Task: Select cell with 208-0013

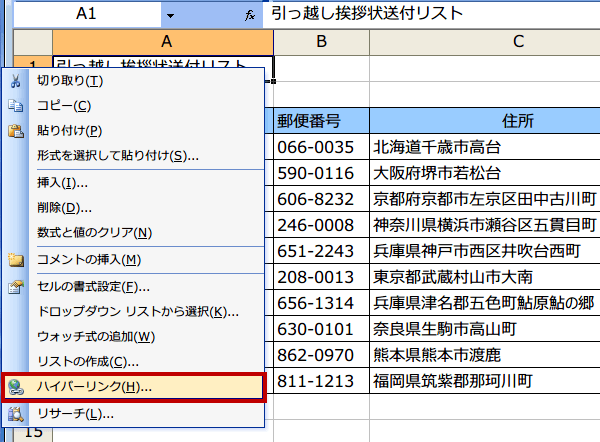Action: tap(321, 277)
